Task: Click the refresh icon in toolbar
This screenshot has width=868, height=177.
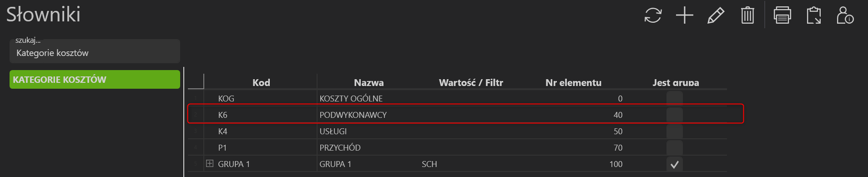Action: point(653,15)
